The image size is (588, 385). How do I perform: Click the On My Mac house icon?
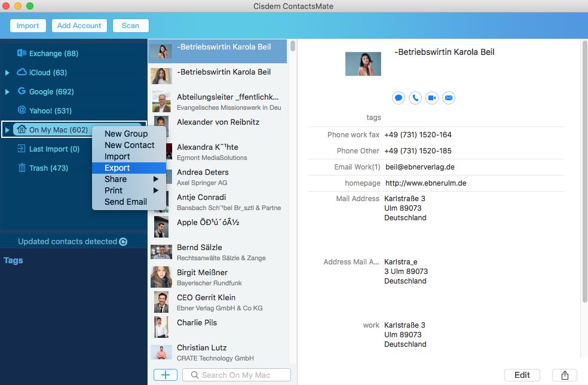22,129
